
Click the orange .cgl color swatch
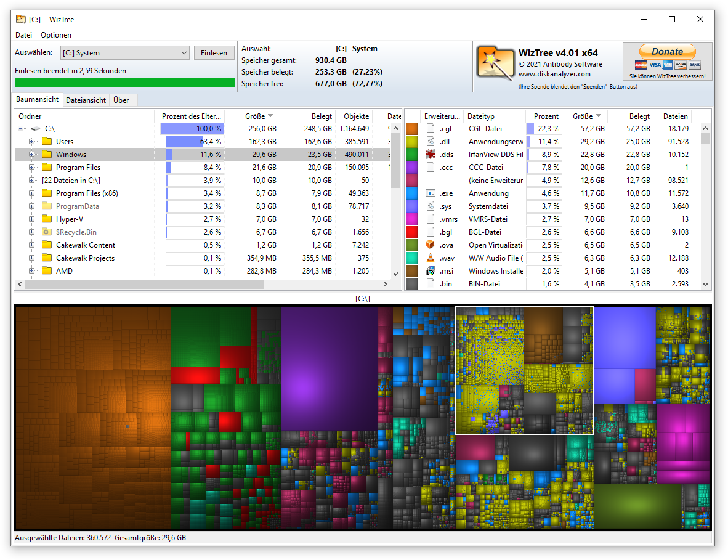click(x=412, y=129)
